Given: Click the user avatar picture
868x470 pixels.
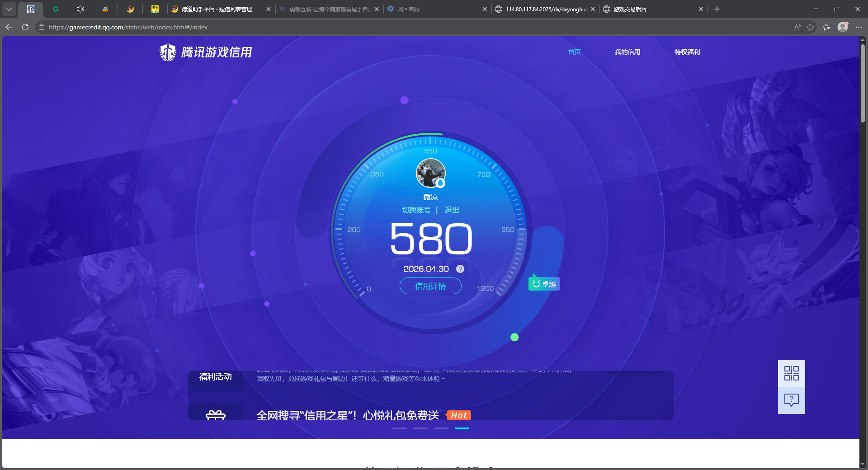Looking at the screenshot, I should [431, 173].
